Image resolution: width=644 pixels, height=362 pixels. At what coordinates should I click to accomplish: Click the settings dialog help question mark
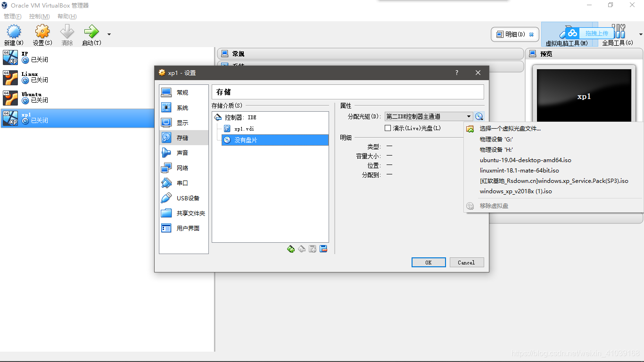pyautogui.click(x=456, y=73)
